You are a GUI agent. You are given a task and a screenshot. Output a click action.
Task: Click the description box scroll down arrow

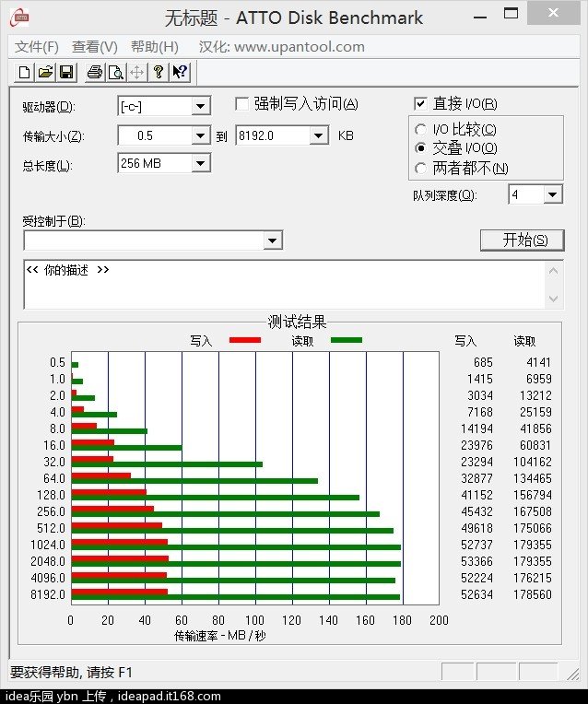pos(553,299)
